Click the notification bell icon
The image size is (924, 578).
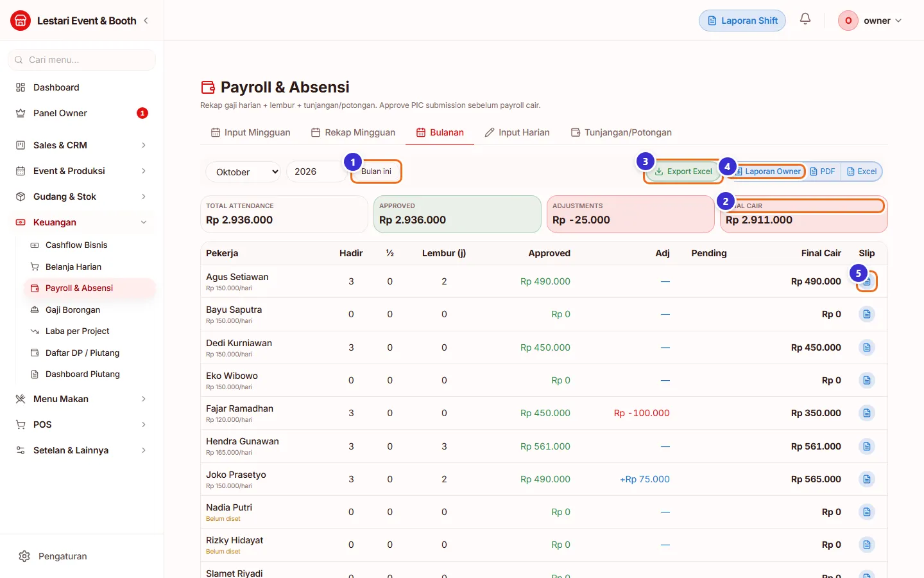pyautogui.click(x=805, y=19)
